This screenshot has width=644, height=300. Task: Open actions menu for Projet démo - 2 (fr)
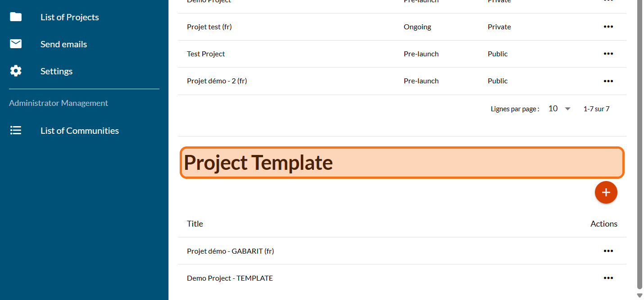click(608, 81)
